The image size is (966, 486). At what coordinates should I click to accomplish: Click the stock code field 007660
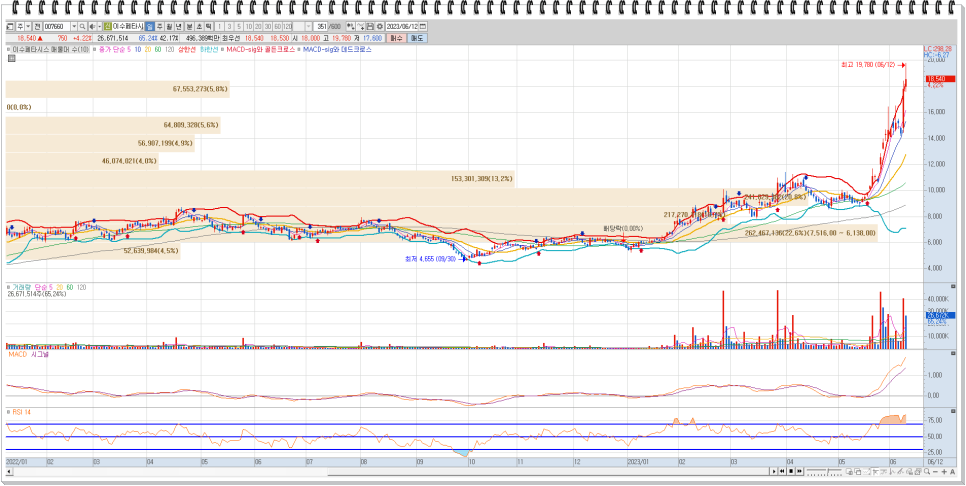(x=57, y=26)
